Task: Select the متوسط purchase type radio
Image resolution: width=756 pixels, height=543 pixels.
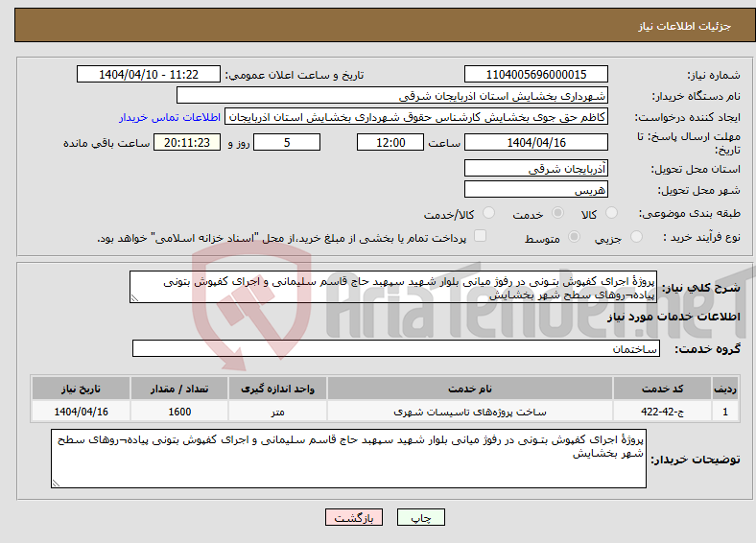Action: coord(574,236)
